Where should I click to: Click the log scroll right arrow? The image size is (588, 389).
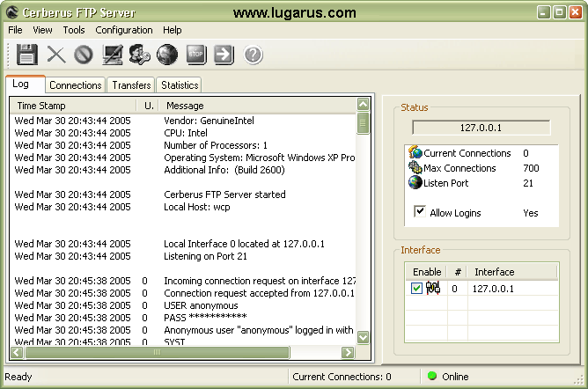pyautogui.click(x=348, y=352)
